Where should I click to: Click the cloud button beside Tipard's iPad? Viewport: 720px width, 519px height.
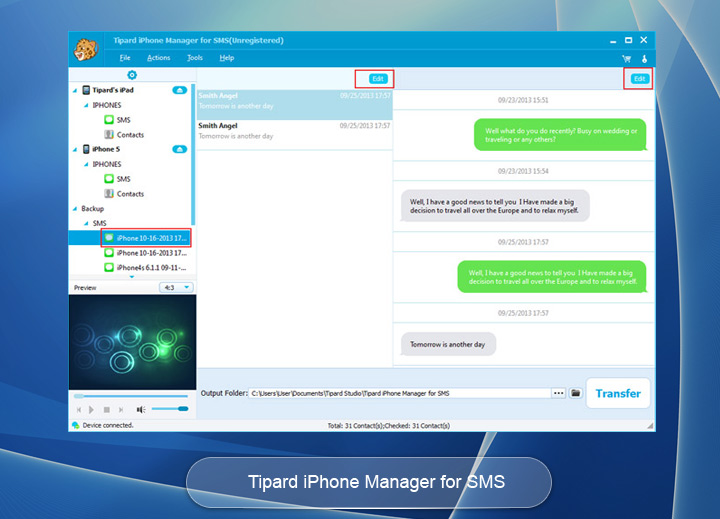(180, 90)
